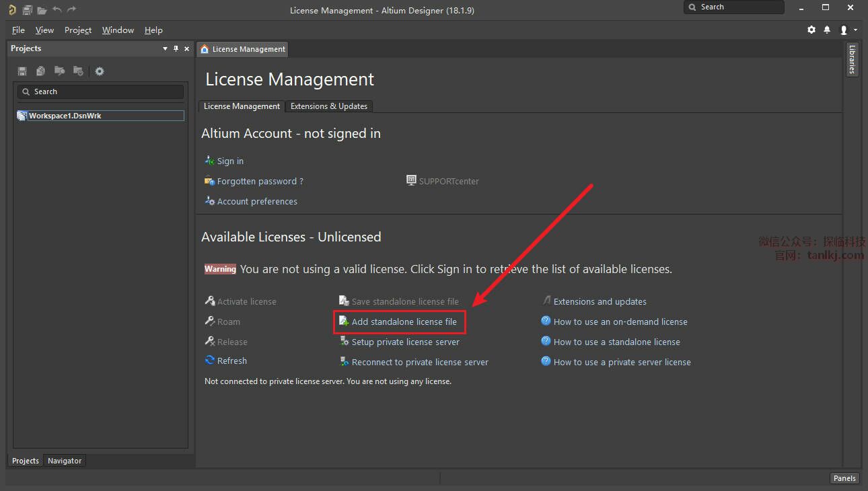Close the Projects panel

[x=187, y=48]
